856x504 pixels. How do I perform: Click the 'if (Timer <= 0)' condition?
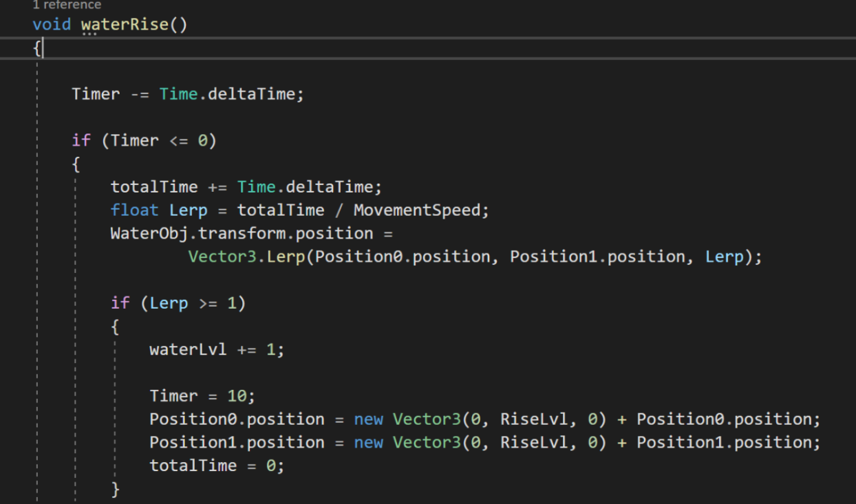(158, 141)
